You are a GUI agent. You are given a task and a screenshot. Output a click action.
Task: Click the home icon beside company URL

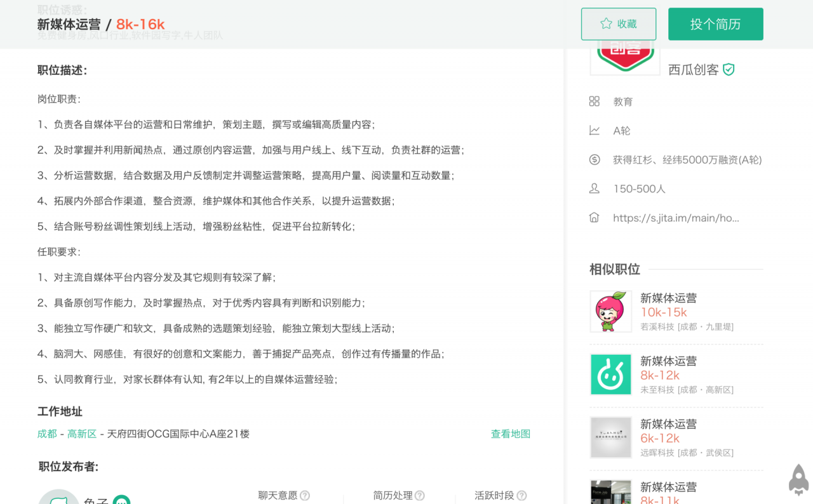(595, 218)
